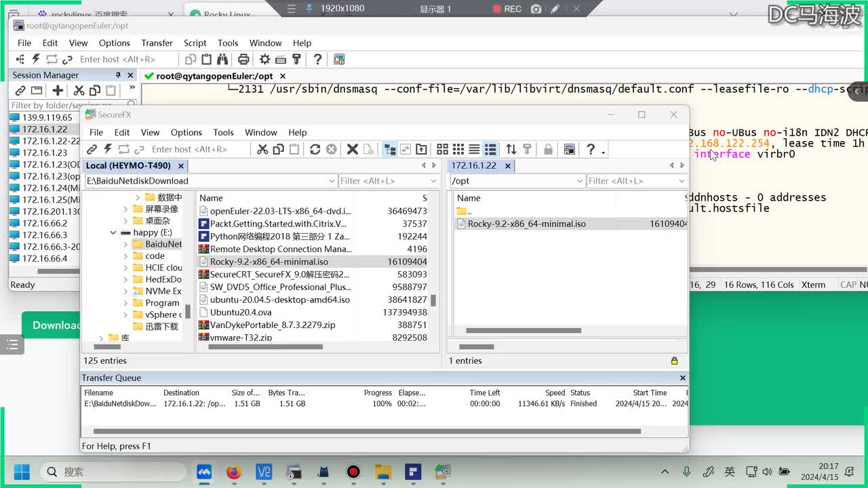Open local Filter dropdown arrow
Screen dimensions: 868x488
[x=433, y=181]
